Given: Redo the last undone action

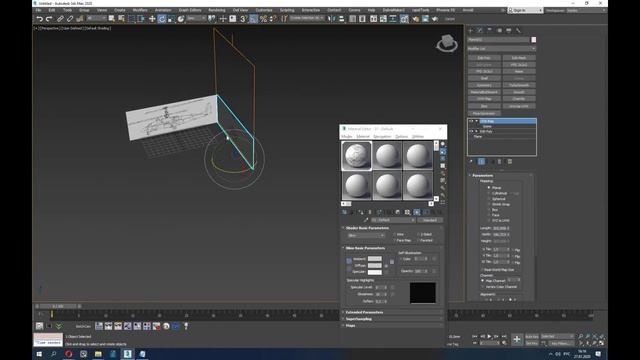Looking at the screenshot, I should [x=49, y=19].
